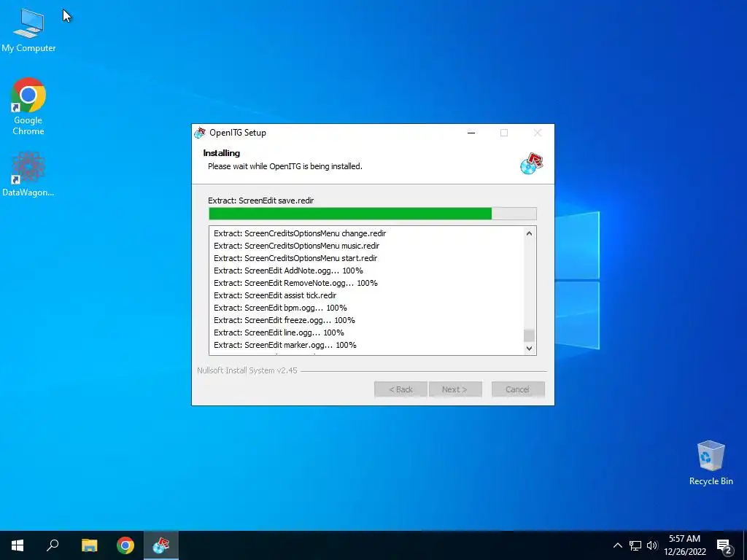Launch Chrome from the taskbar

(x=125, y=545)
